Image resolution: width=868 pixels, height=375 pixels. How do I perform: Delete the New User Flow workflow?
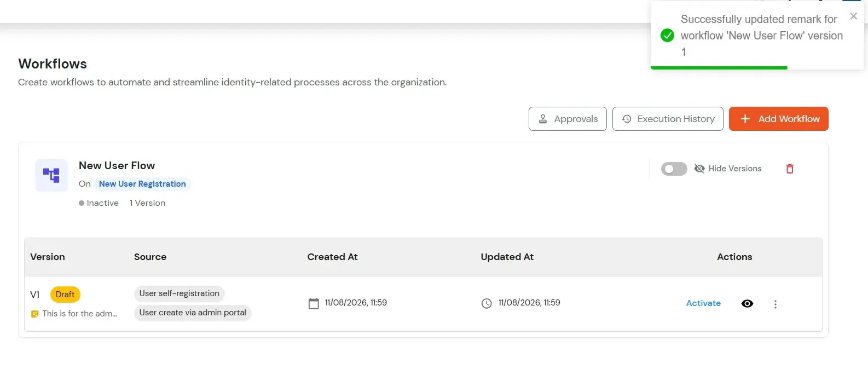[790, 169]
